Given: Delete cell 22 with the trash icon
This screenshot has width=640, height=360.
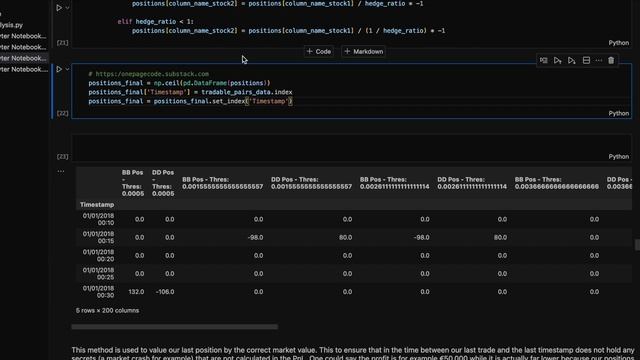Looking at the screenshot, I should pos(611,60).
